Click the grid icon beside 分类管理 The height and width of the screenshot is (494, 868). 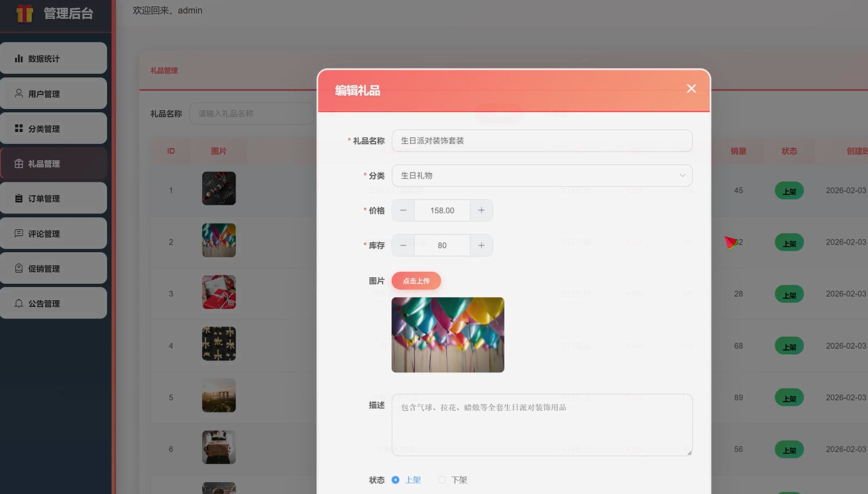click(x=19, y=128)
